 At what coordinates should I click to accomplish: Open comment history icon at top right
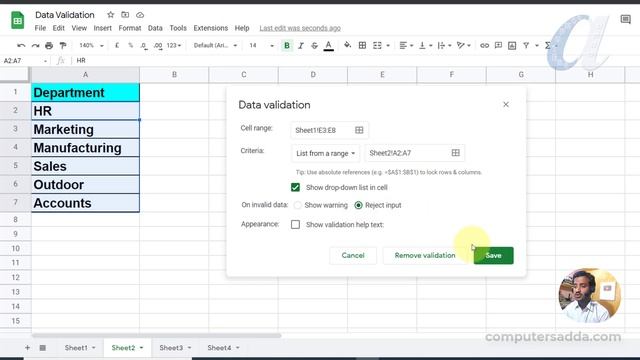[x=625, y=19]
